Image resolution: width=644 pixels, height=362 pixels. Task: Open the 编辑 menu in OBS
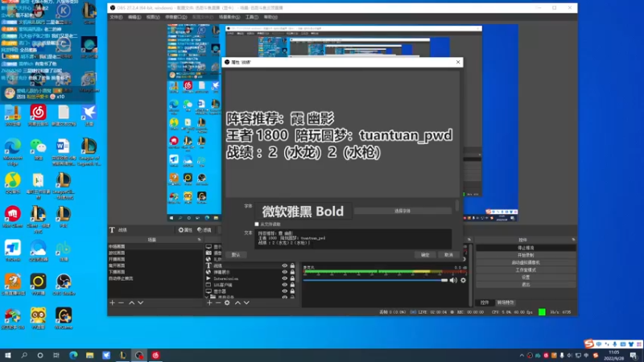tap(134, 17)
